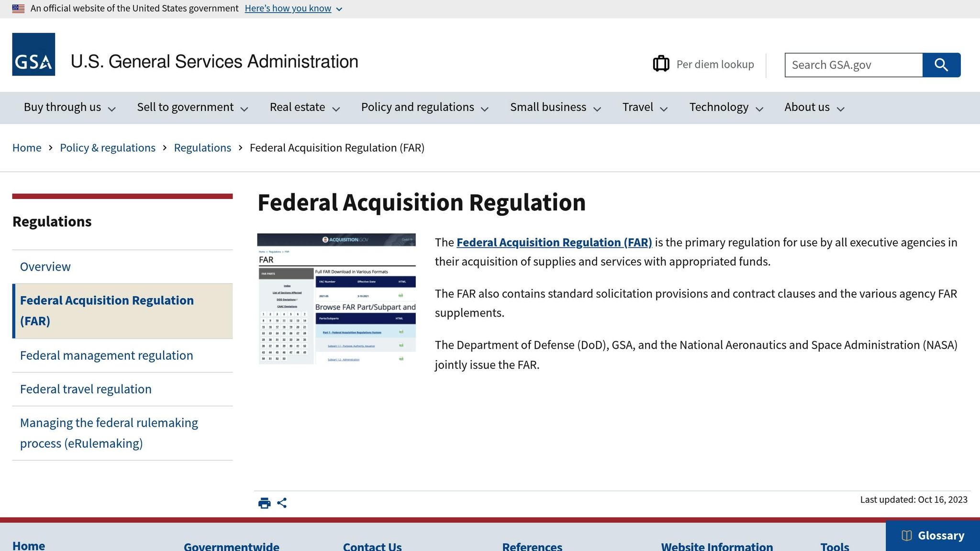Click the search magnifier icon
The width and height of the screenshot is (980, 551).
click(941, 65)
